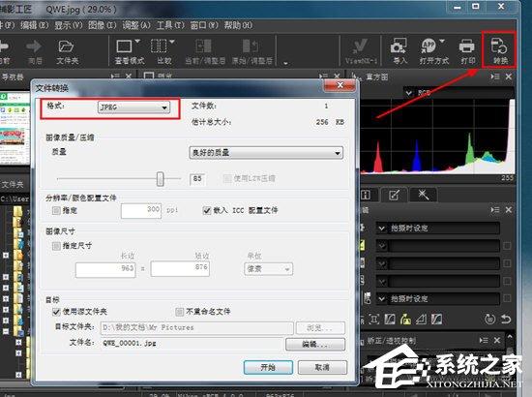Click the navigator image thumbnail
The image size is (532, 397).
pyautogui.click(x=15, y=128)
